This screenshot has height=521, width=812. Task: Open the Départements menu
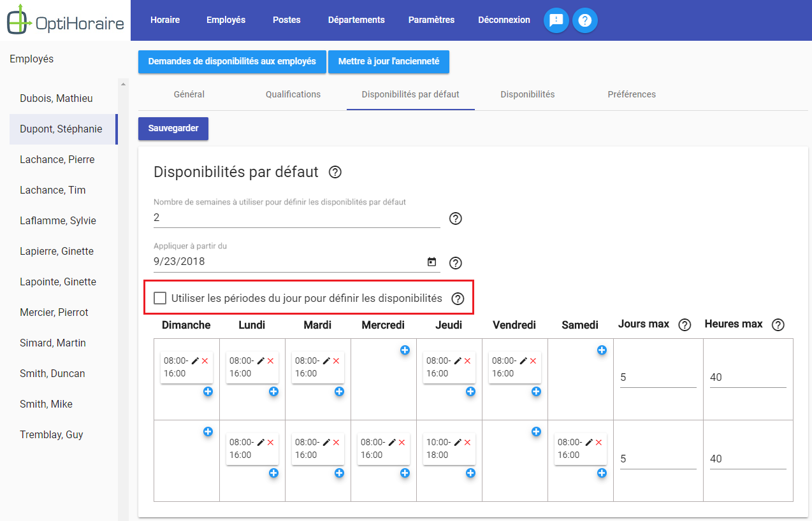coord(356,20)
